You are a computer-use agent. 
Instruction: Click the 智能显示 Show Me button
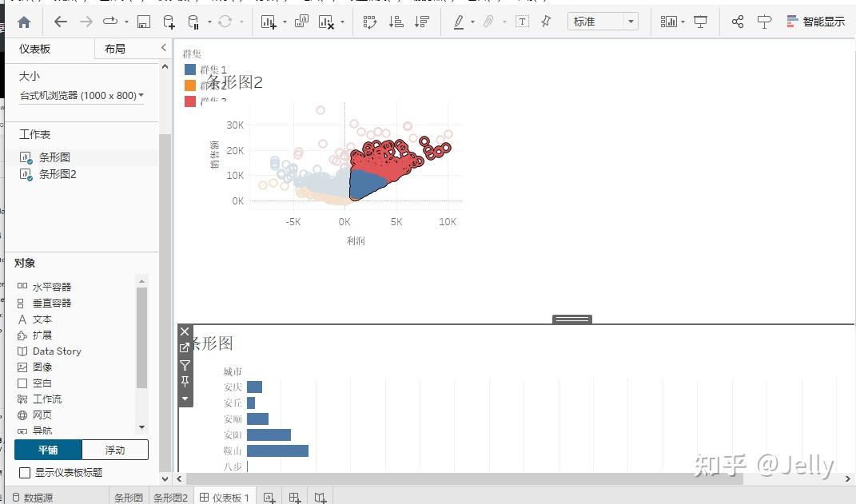(816, 22)
